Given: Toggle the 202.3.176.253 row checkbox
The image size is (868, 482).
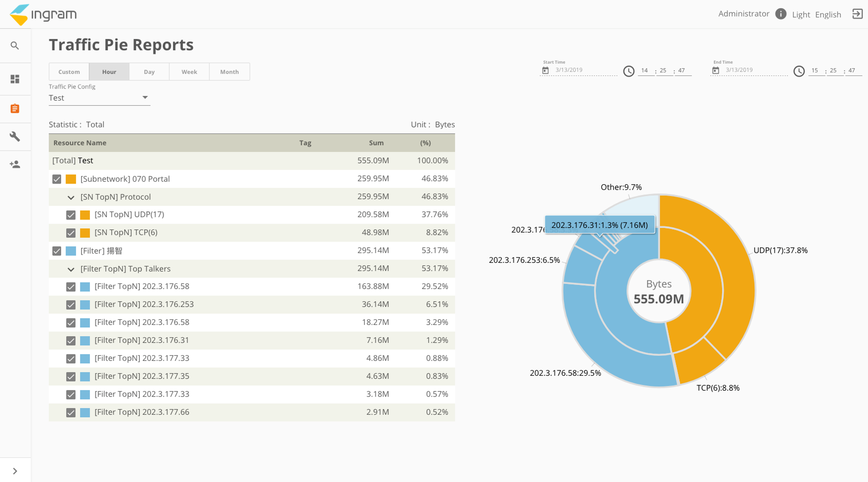Looking at the screenshot, I should tap(71, 305).
